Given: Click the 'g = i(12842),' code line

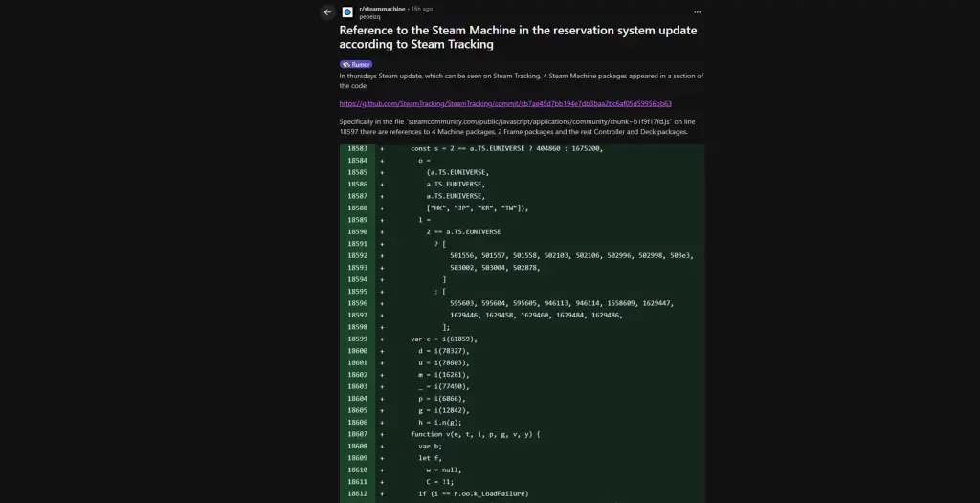Looking at the screenshot, I should tap(444, 410).
